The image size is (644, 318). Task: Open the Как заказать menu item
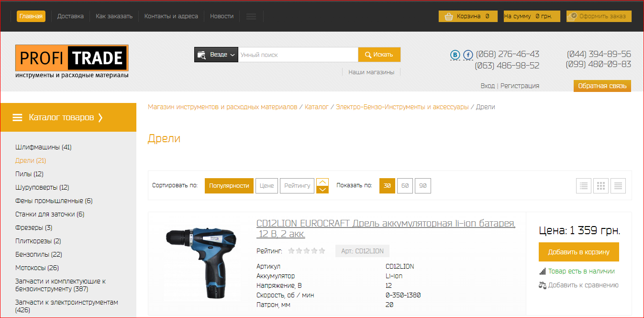click(x=114, y=16)
